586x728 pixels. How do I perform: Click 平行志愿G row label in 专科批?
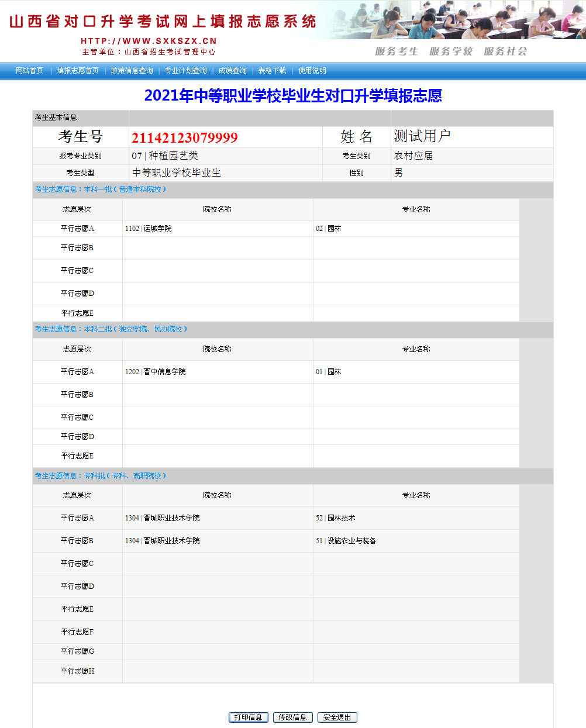pos(78,651)
